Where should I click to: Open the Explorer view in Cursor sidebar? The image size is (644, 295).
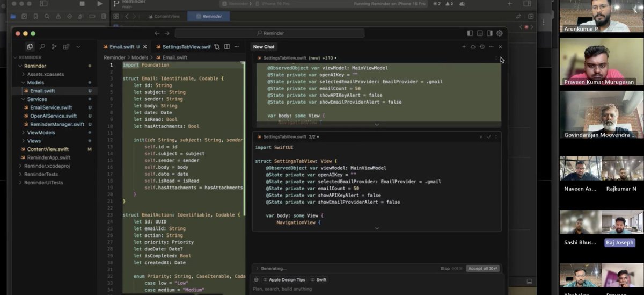[x=30, y=47]
